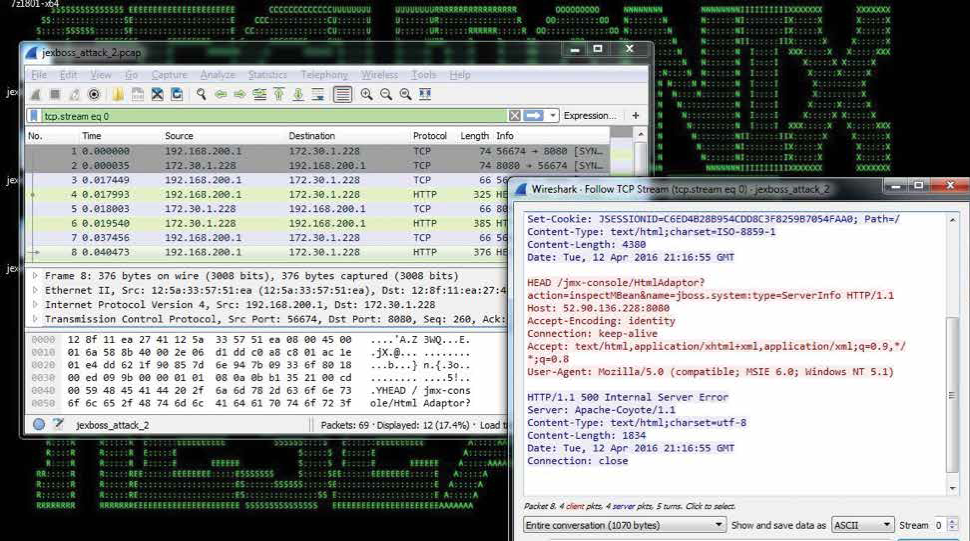The height and width of the screenshot is (541, 970).
Task: Click the resize columns toolbar icon
Action: tap(425, 95)
